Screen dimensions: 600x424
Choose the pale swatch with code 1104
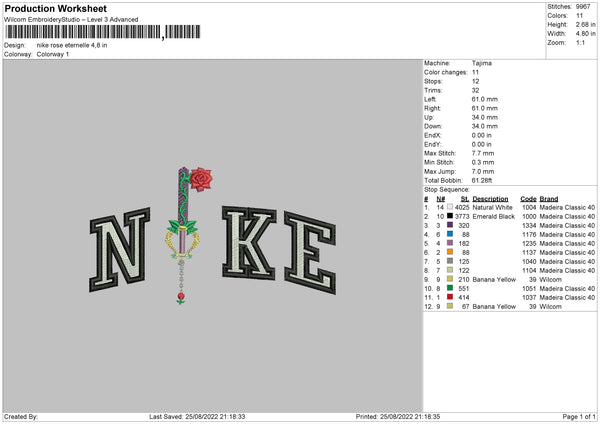[x=450, y=270]
